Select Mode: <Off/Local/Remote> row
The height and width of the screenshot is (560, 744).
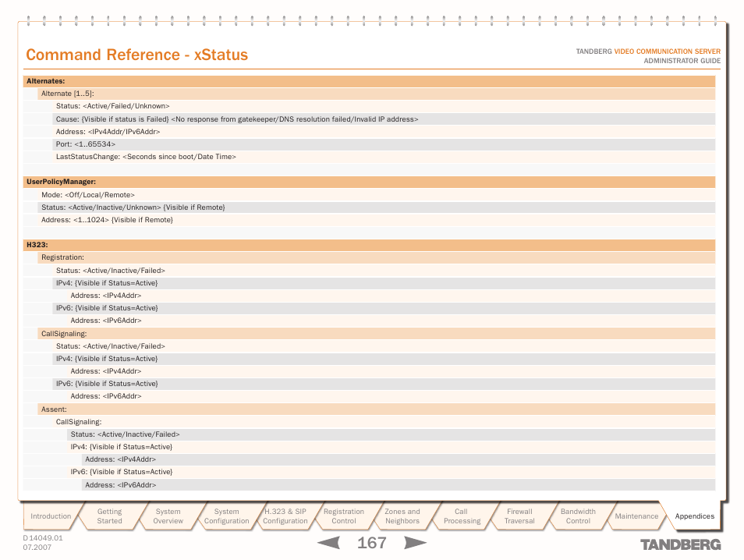coord(376,194)
